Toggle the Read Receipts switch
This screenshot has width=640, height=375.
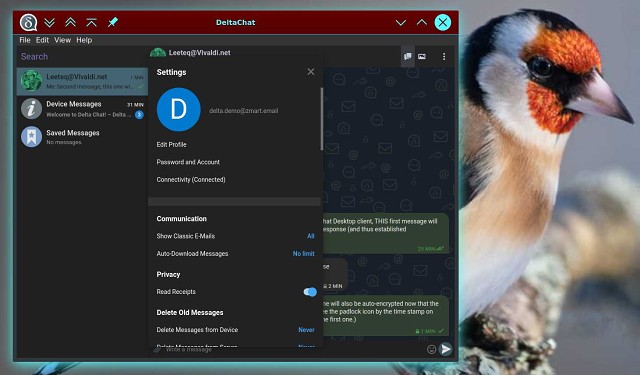(310, 292)
